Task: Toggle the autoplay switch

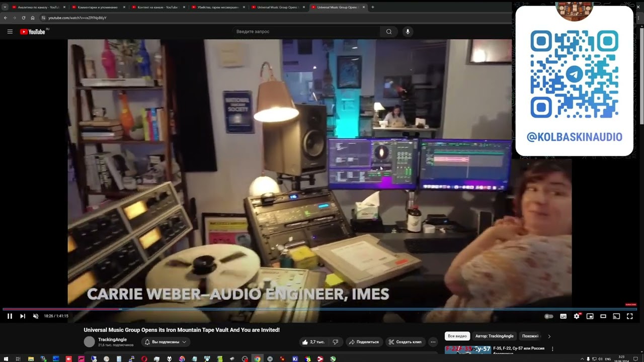Action: click(x=549, y=316)
